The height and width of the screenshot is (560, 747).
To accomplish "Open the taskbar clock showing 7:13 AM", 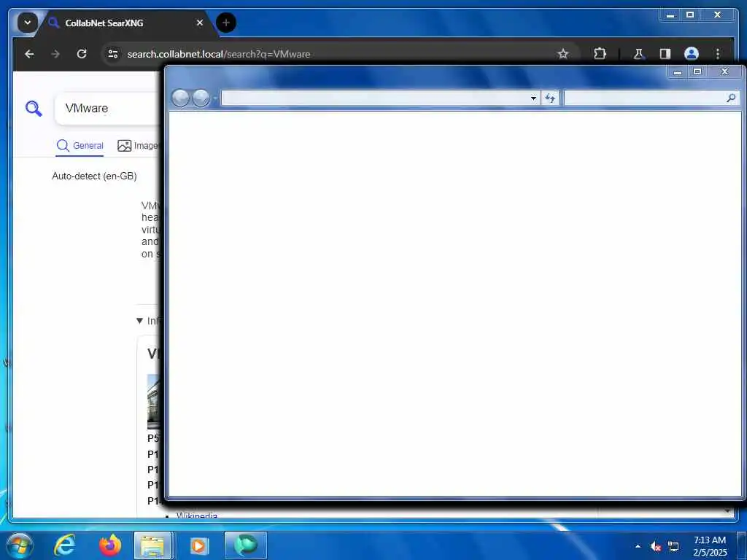I will coord(710,546).
